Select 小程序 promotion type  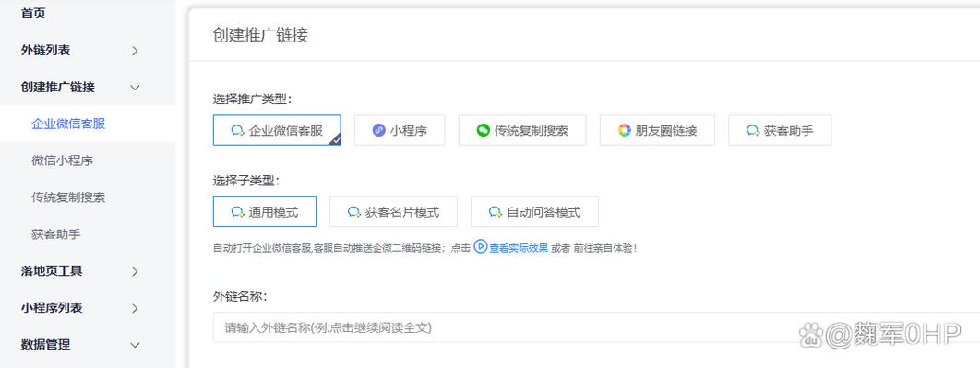(x=400, y=130)
